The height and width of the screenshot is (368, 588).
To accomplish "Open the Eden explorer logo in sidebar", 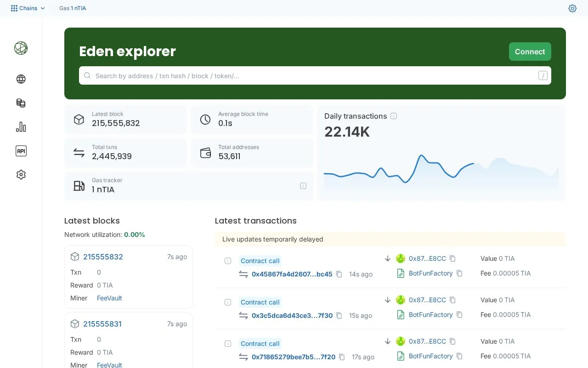I will pyautogui.click(x=21, y=48).
